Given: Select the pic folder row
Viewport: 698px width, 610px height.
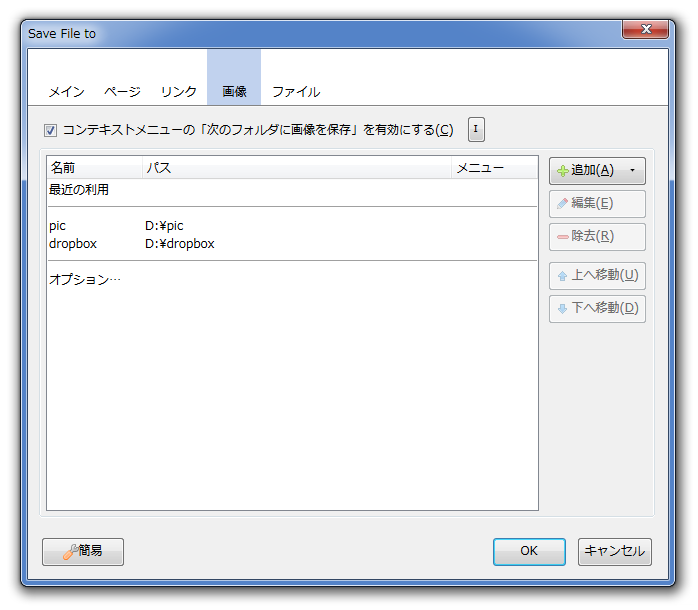Looking at the screenshot, I should (x=292, y=226).
